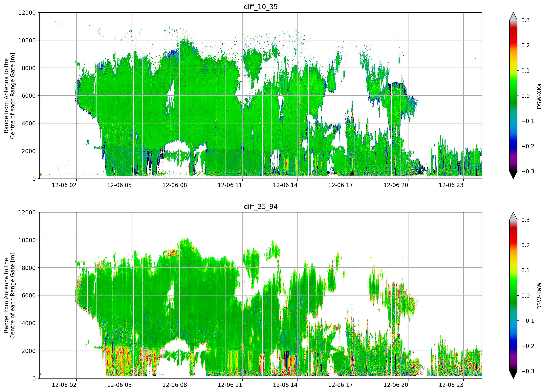Select the '8000' y-tick of diff_35_94
This screenshot has width=546, height=392.
coord(29,268)
